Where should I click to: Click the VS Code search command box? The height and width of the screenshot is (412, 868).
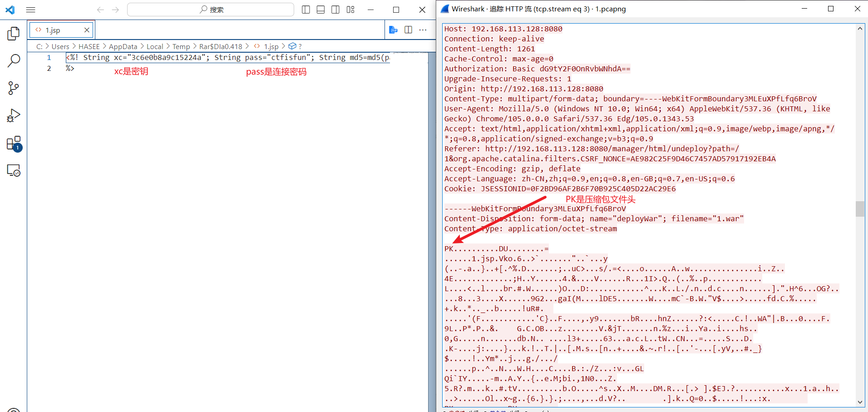click(x=211, y=10)
